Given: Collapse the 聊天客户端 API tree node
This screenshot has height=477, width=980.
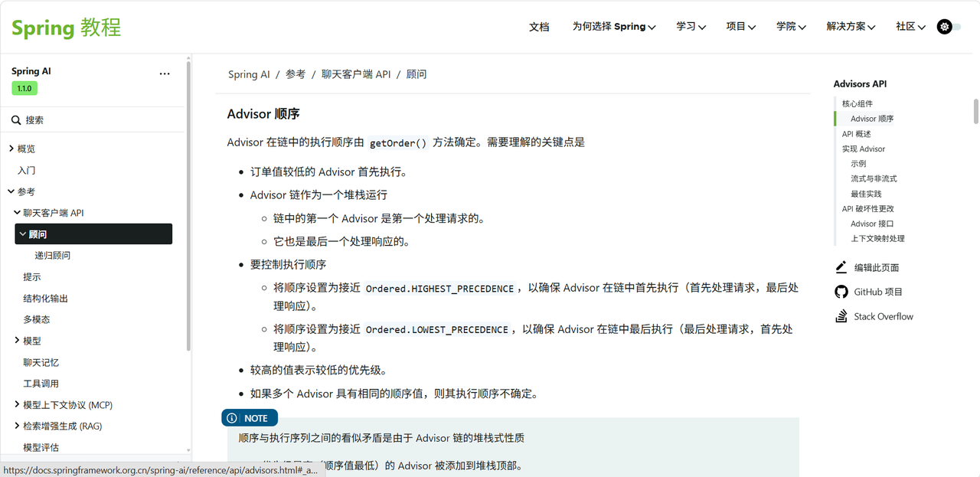Looking at the screenshot, I should pos(17,213).
